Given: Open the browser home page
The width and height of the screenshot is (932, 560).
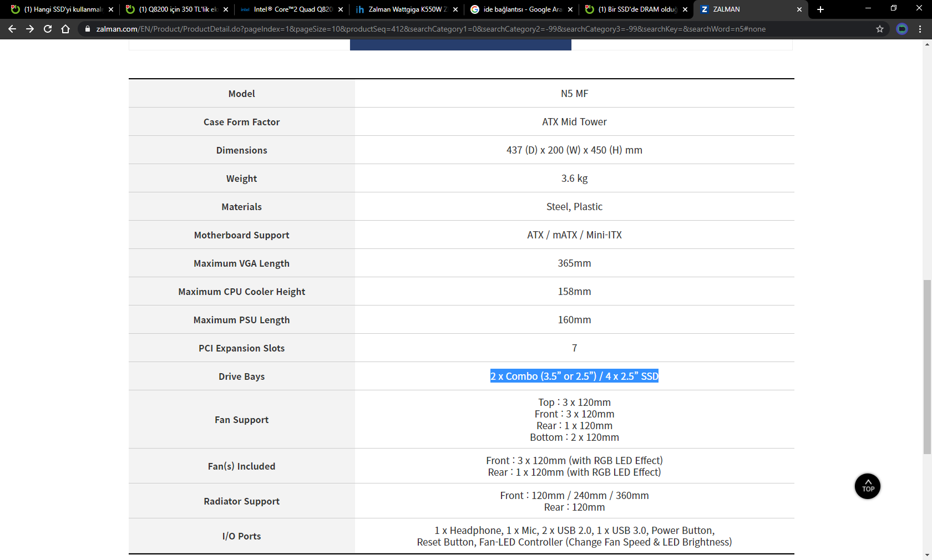Looking at the screenshot, I should [65, 29].
